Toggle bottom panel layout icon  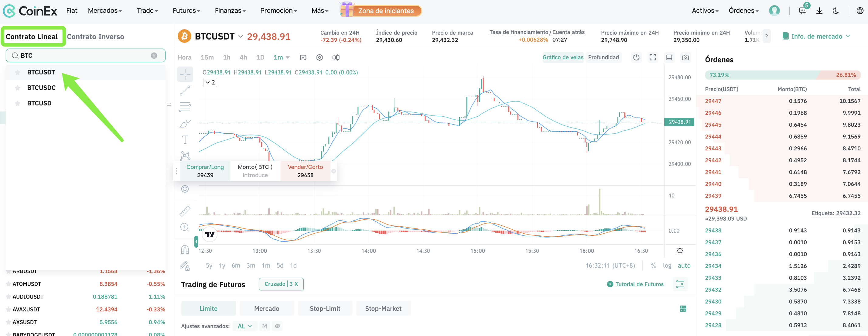click(x=669, y=58)
